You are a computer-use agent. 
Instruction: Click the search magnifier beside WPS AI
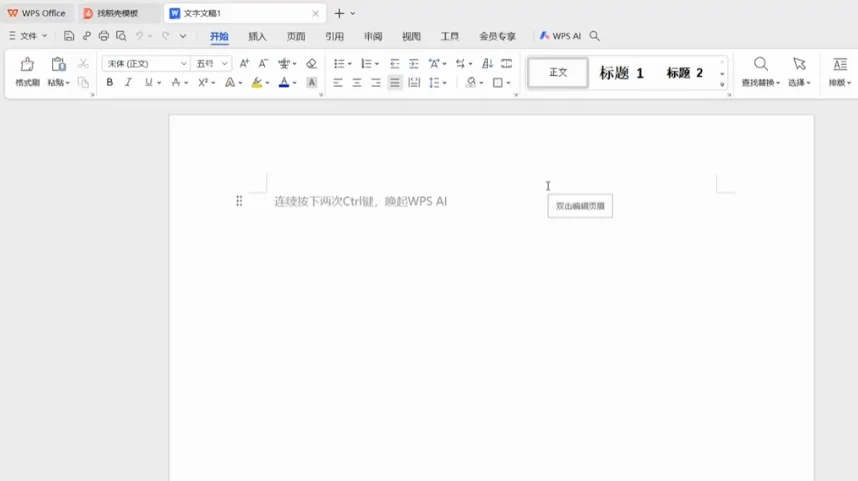(x=594, y=36)
